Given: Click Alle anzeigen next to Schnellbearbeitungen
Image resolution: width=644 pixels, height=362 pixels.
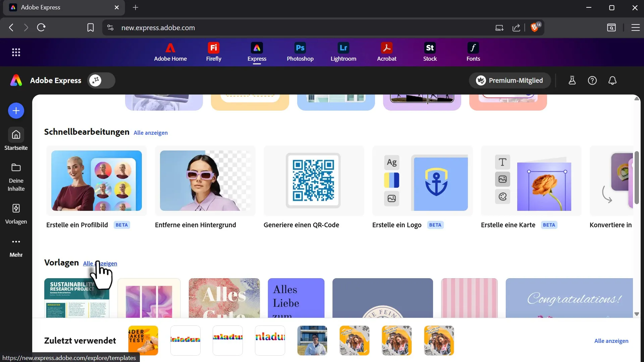Looking at the screenshot, I should (x=151, y=133).
